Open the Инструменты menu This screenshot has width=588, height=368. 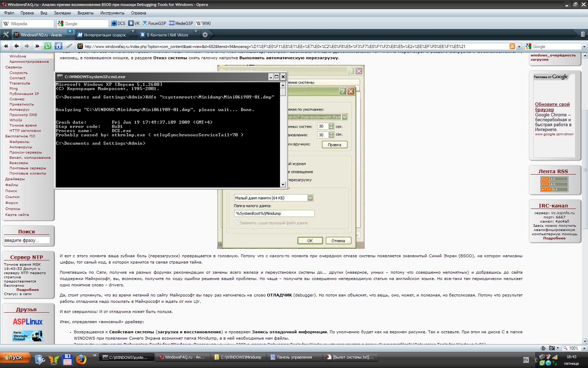click(112, 13)
